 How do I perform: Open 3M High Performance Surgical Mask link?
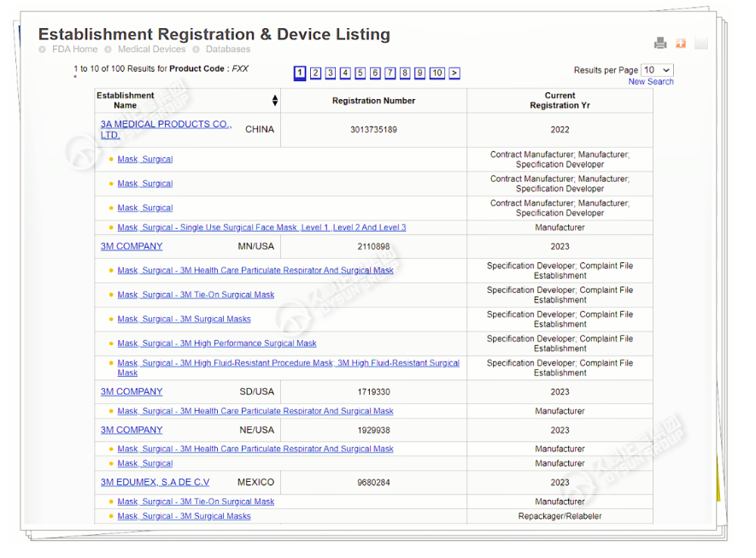[x=216, y=343]
